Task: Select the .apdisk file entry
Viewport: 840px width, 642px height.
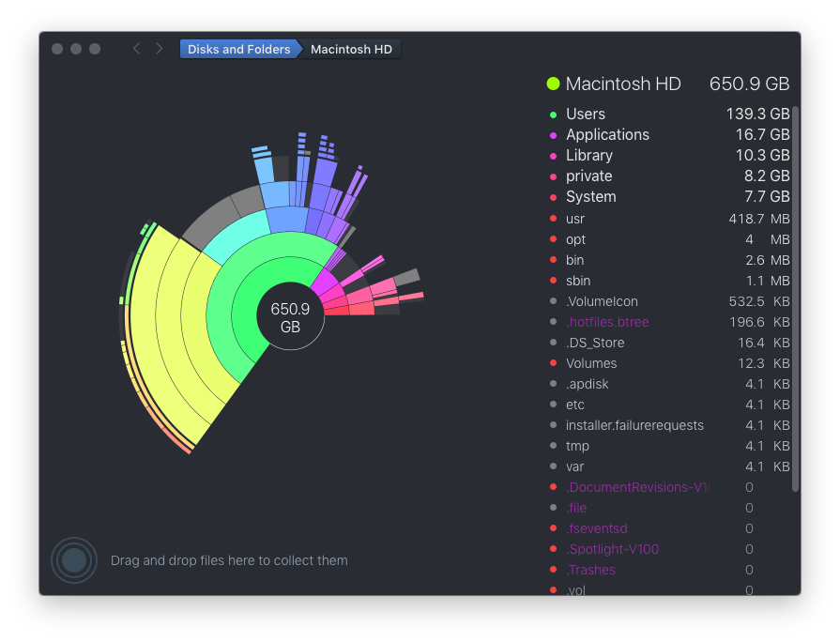Action: tap(668, 384)
